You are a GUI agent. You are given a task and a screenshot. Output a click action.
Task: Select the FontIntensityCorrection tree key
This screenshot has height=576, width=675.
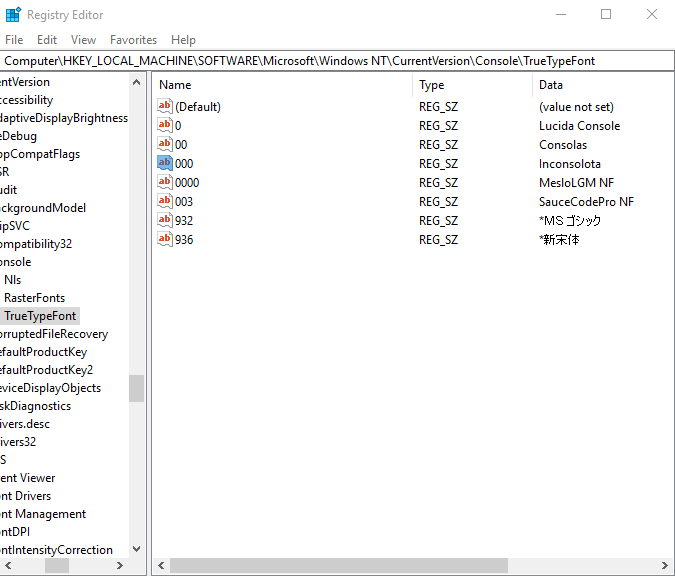[56, 550]
